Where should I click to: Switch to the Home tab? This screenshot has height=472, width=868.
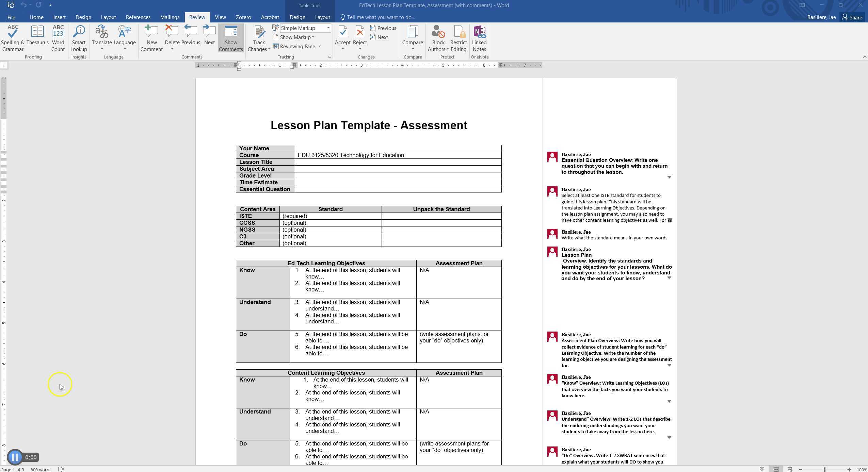pos(36,17)
